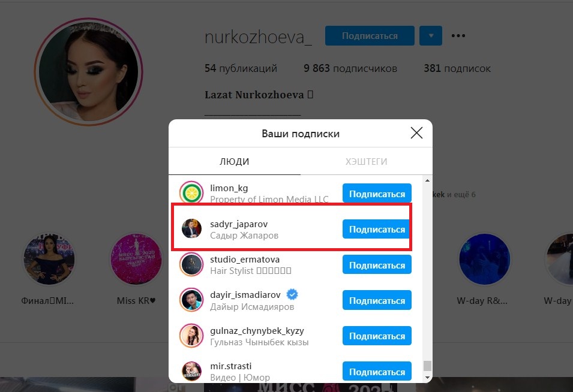Click verified badge next to dayir_ismadiarov
Viewport: 573px width, 392px height.
coord(292,294)
